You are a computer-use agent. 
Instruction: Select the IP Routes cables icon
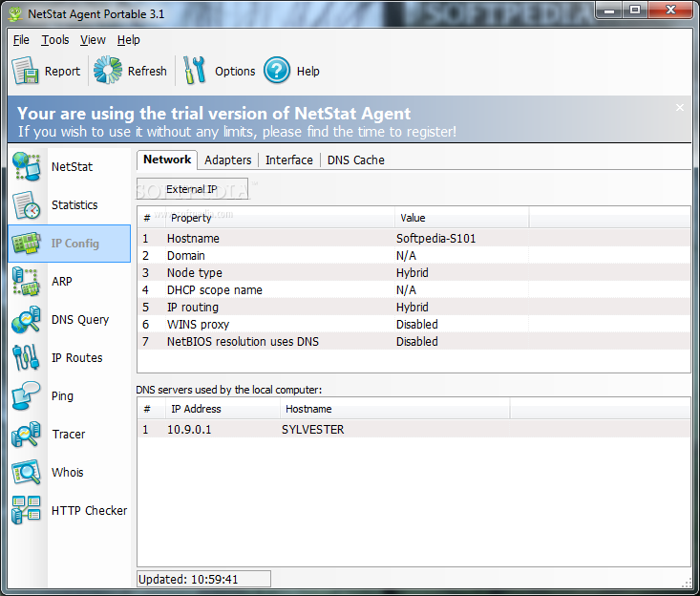27,357
